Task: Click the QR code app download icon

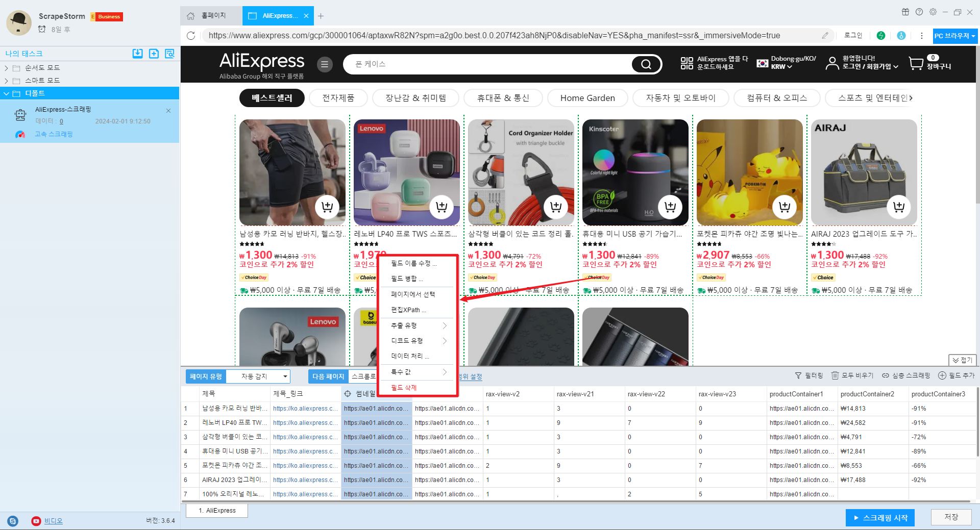Action: [687, 63]
